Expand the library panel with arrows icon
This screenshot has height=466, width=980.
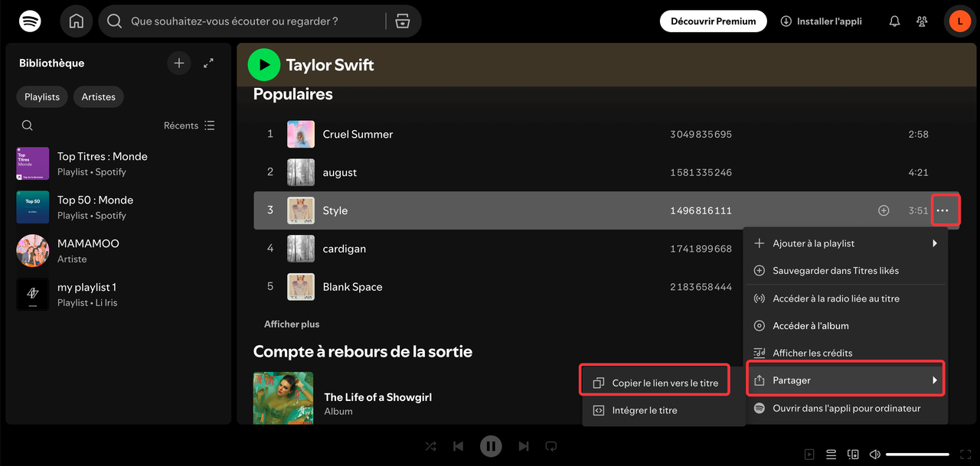208,64
